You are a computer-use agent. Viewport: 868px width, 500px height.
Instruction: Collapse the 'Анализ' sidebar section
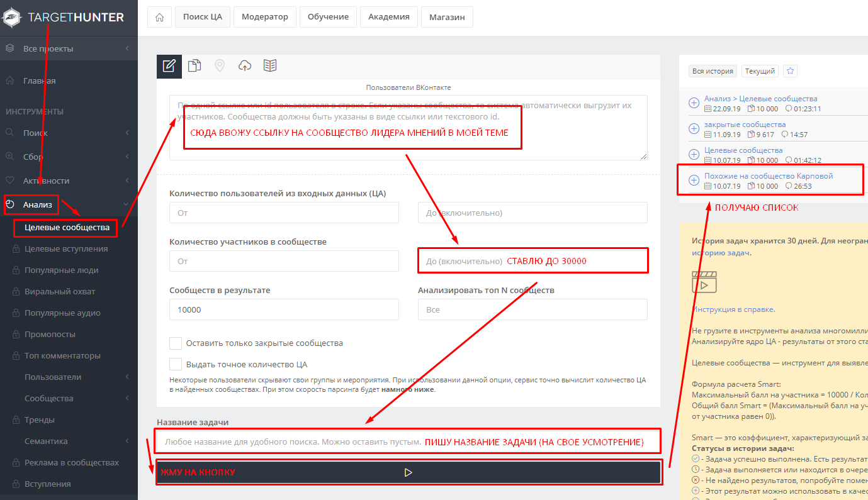pyautogui.click(x=69, y=204)
